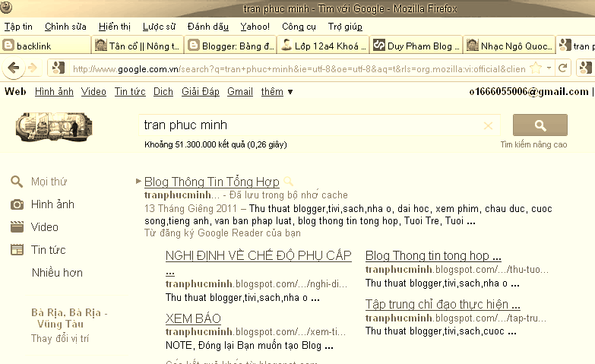595x364 pixels.
Task: Click the preview magnifier next to first result
Action: [289, 182]
